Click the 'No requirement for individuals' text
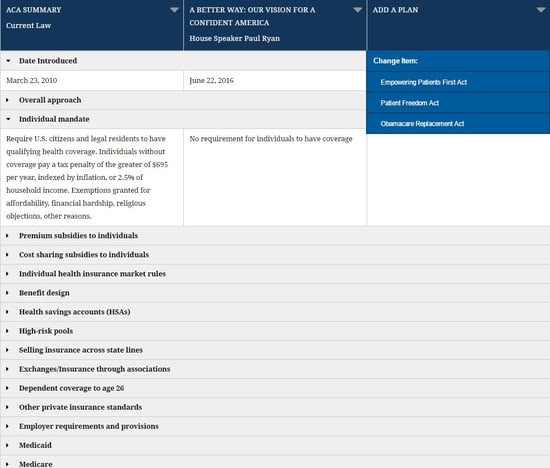The height and width of the screenshot is (468, 550). point(271,139)
